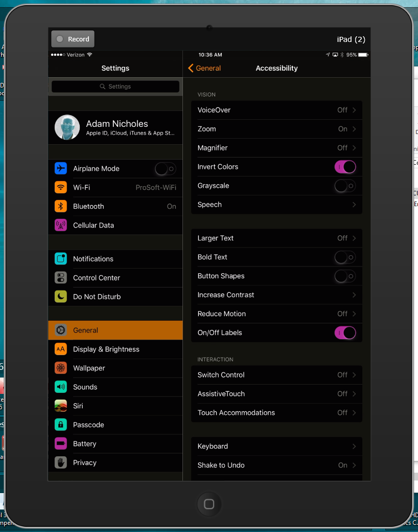The image size is (418, 532).
Task: Select Wallpaper in settings list
Action: coord(115,368)
